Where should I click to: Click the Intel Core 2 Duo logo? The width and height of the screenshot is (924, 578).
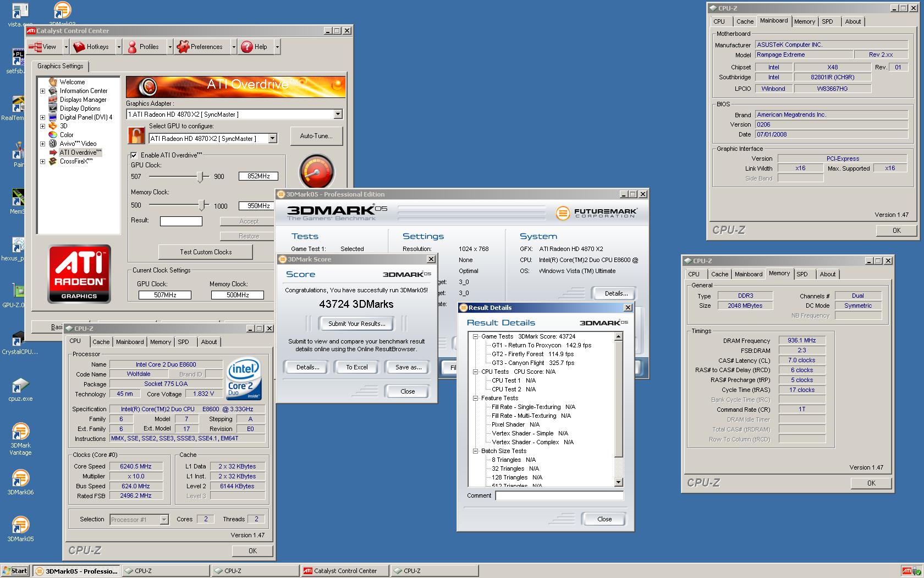tap(244, 380)
